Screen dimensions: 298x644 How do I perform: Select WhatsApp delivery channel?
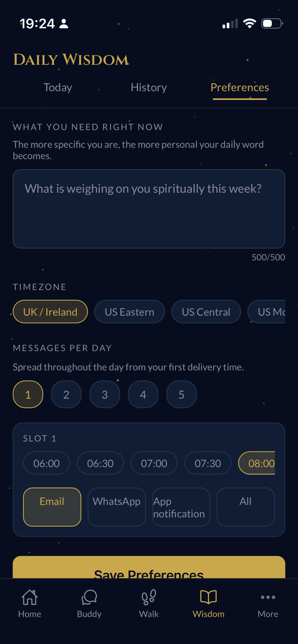[x=117, y=507]
